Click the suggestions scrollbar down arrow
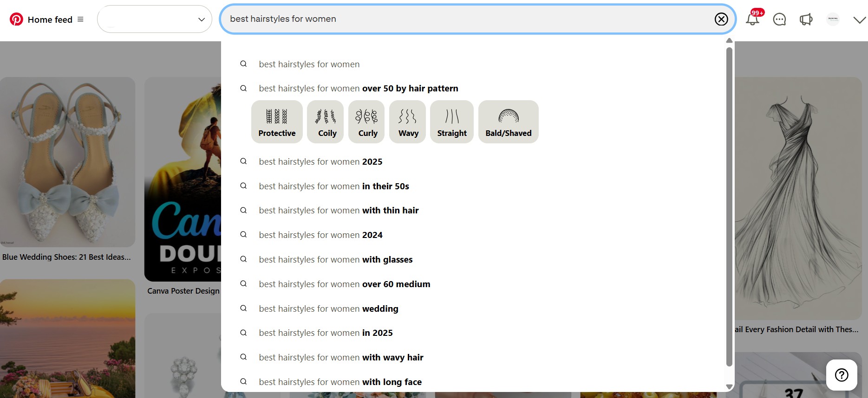Viewport: 868px width, 398px height. coord(729,387)
